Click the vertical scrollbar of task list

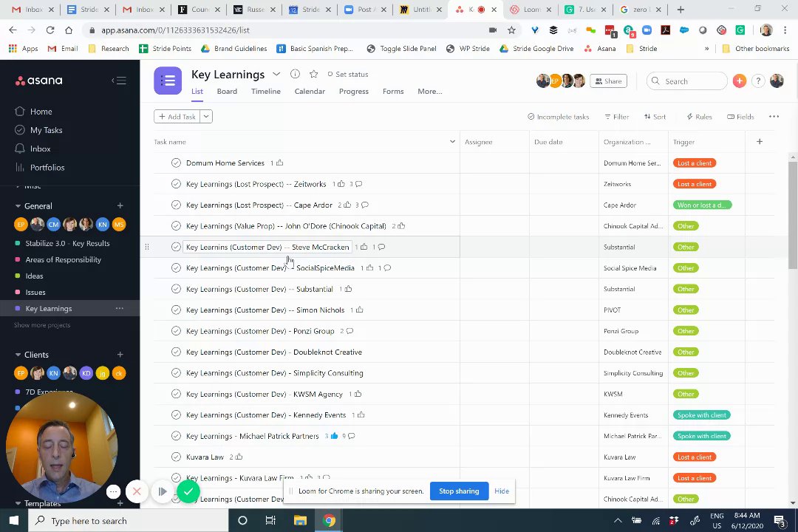pos(793,215)
